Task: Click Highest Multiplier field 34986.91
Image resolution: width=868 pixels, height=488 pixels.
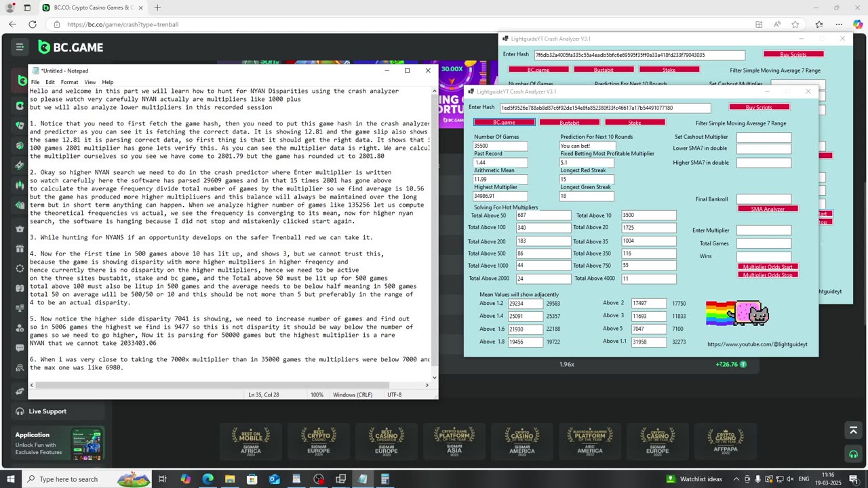Action: tap(500, 196)
